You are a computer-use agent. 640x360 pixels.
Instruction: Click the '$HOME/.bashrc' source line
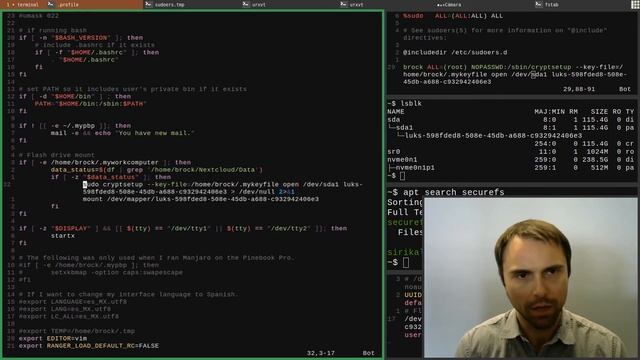pos(85,60)
